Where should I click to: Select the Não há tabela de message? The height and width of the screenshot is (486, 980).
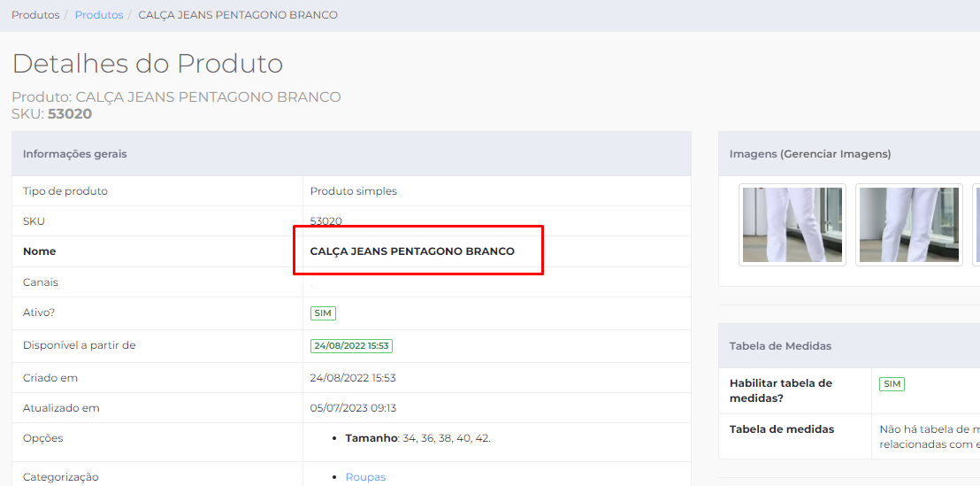click(930, 436)
